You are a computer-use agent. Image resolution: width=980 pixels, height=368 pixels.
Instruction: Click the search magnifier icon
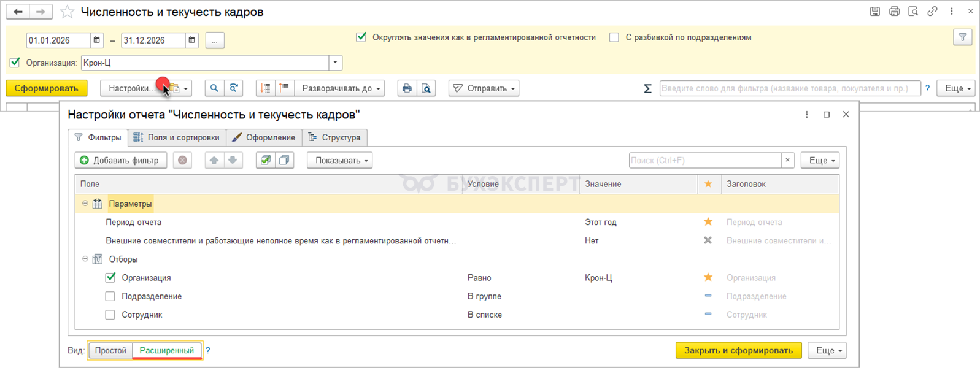point(214,88)
